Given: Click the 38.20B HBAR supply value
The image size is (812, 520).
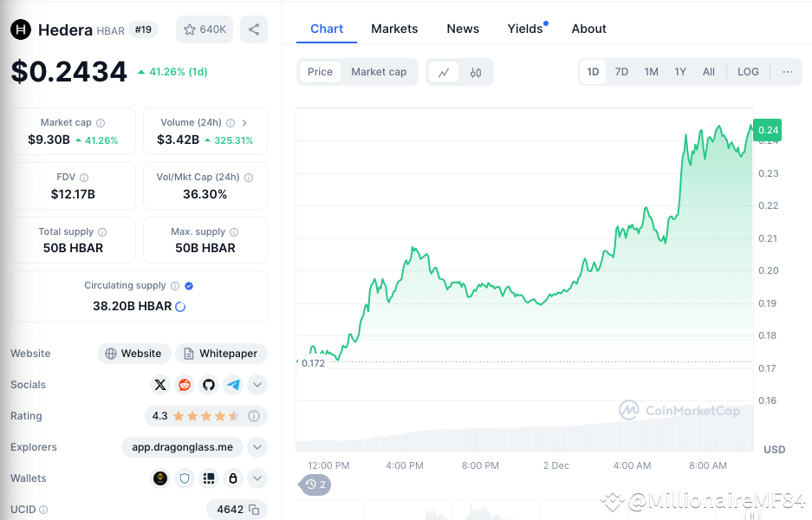Looking at the screenshot, I should [x=132, y=306].
